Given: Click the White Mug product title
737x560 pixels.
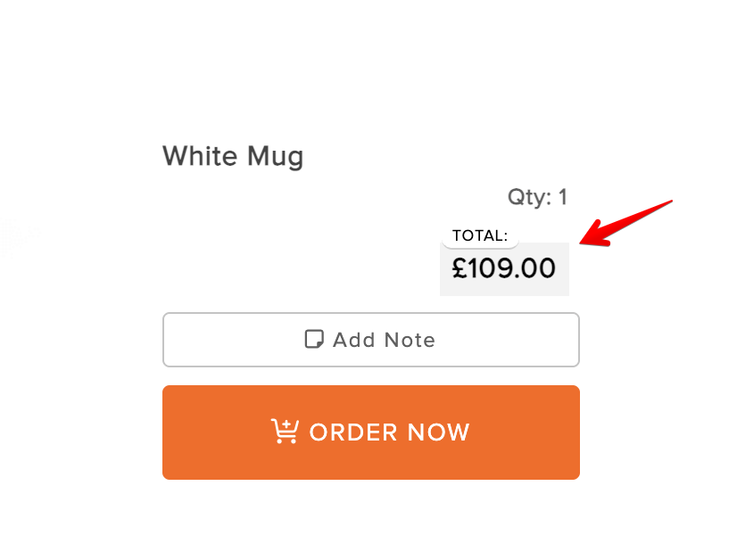Looking at the screenshot, I should (233, 156).
